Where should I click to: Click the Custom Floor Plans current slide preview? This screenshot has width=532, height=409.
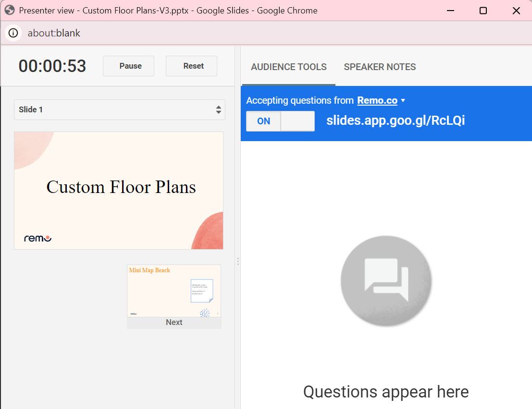(119, 191)
